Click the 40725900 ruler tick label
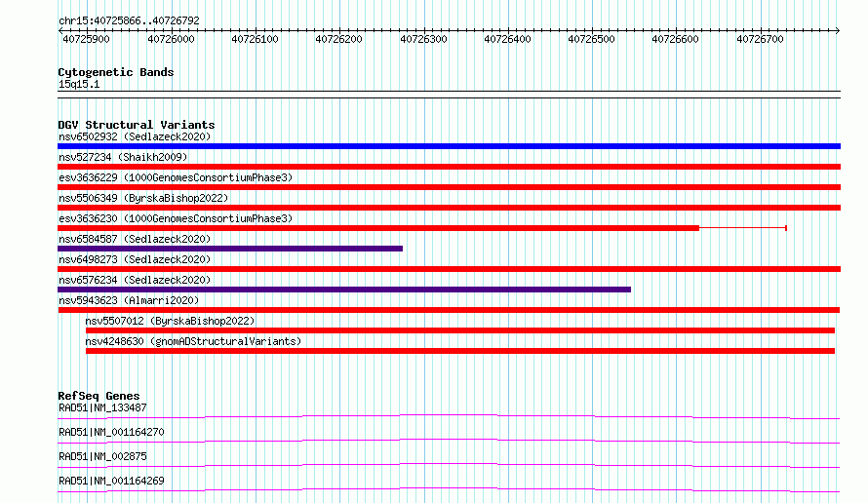 (x=87, y=39)
